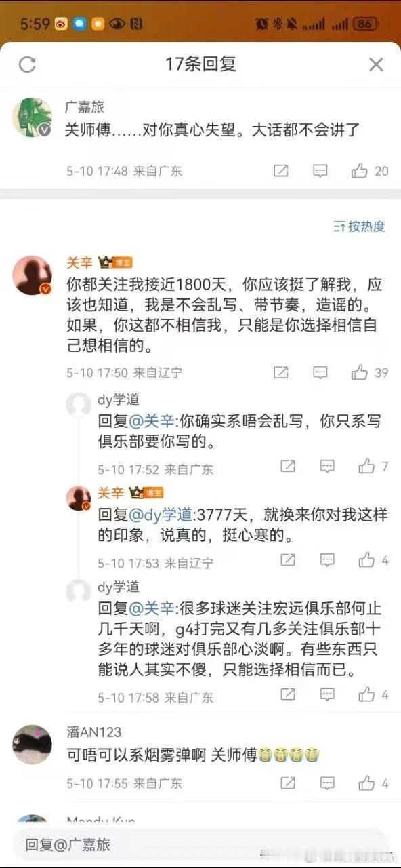
Task: Open comment icon on 广嘉旅's post
Action: click(320, 171)
